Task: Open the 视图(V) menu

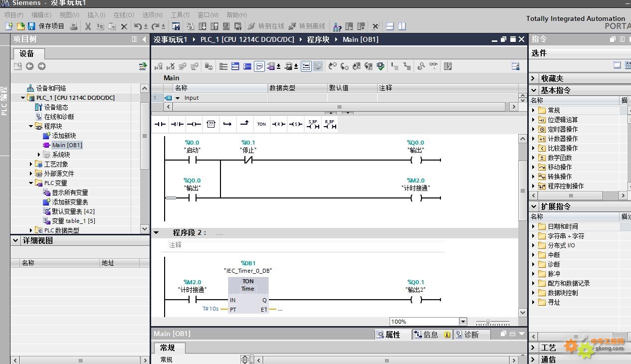Action: [69, 15]
